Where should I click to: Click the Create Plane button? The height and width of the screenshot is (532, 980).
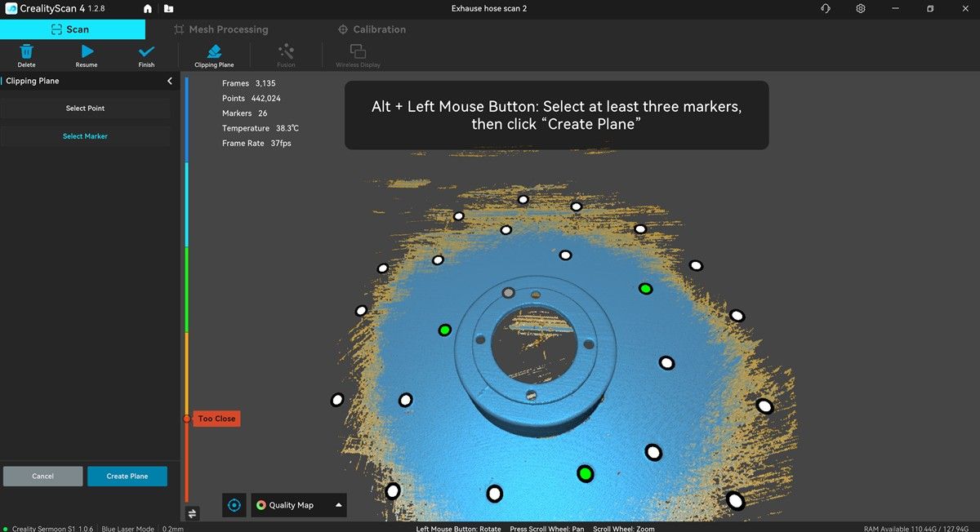point(127,477)
